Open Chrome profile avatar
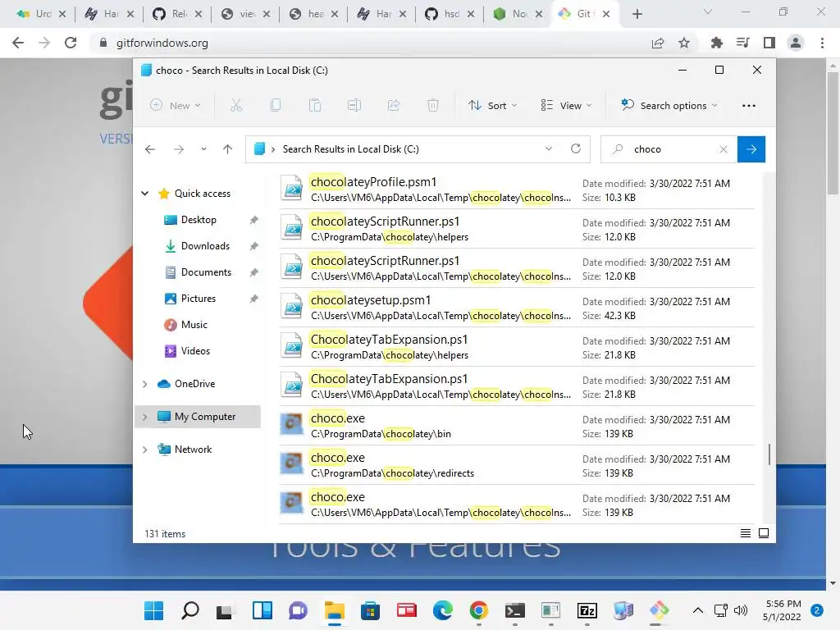The image size is (840, 630). coord(796,43)
